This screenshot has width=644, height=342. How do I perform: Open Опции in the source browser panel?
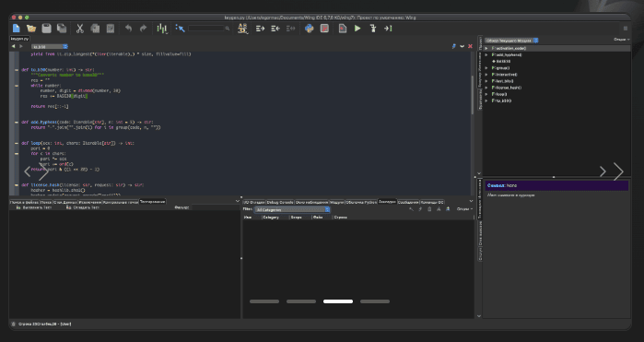coord(621,40)
